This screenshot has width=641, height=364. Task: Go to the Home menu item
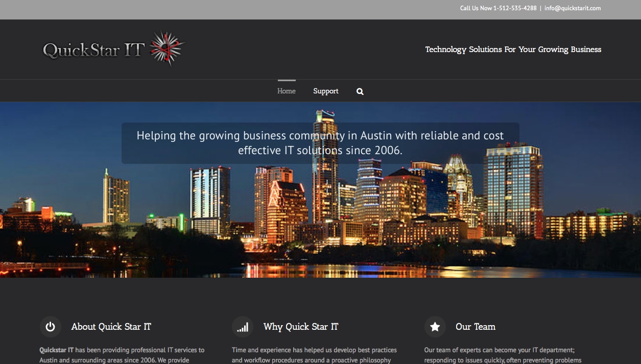[x=287, y=91]
